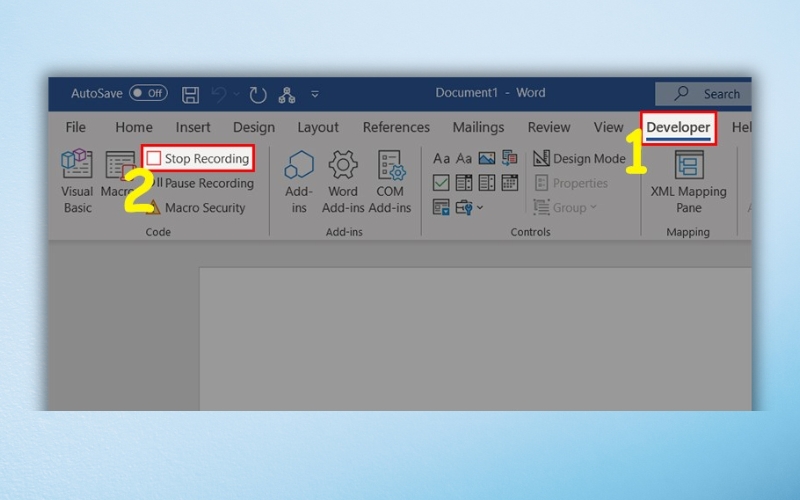Click the Document1 - Word title text
Image resolution: width=800 pixels, height=500 pixels.
(490, 93)
